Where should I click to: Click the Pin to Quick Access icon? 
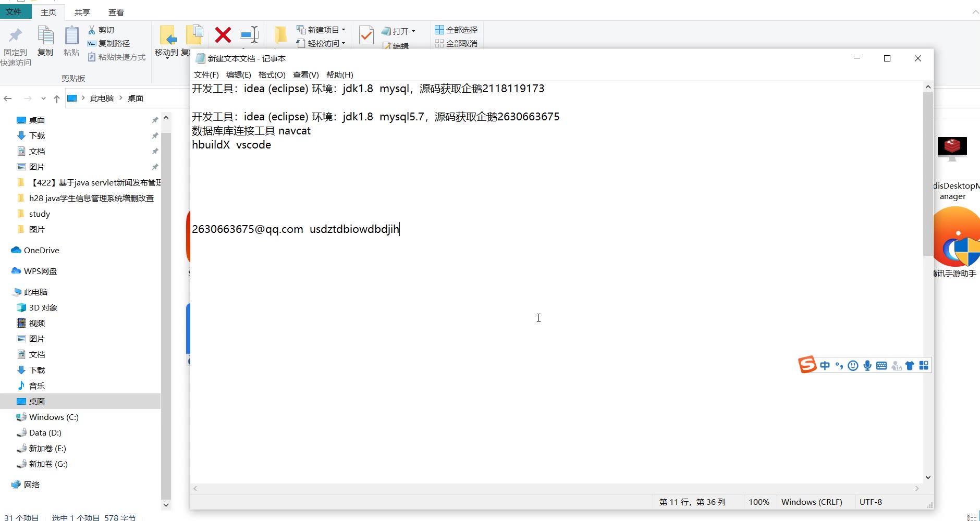click(x=16, y=35)
